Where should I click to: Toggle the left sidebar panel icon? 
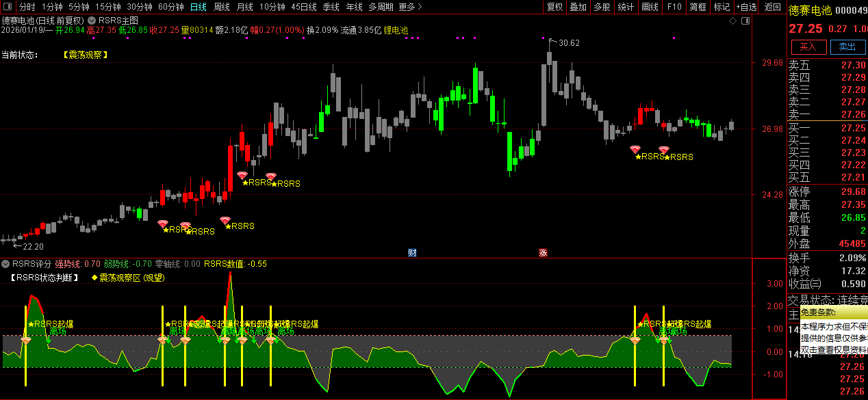(8, 7)
